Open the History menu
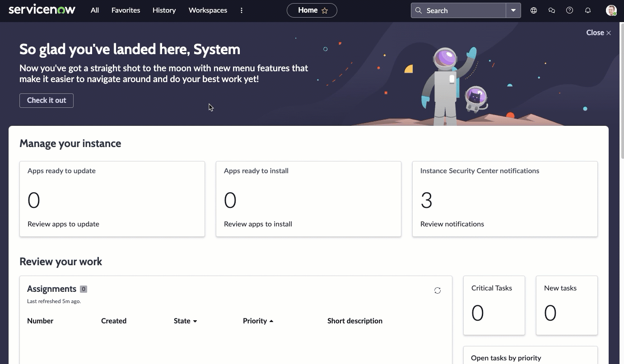Screen dimensions: 624x364 pos(164,10)
